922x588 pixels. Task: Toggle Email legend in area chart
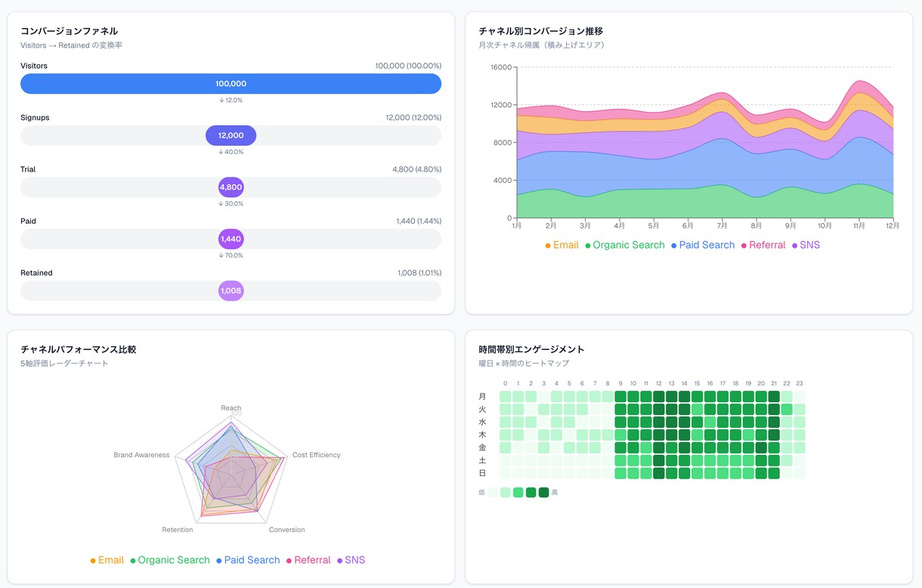coord(562,245)
